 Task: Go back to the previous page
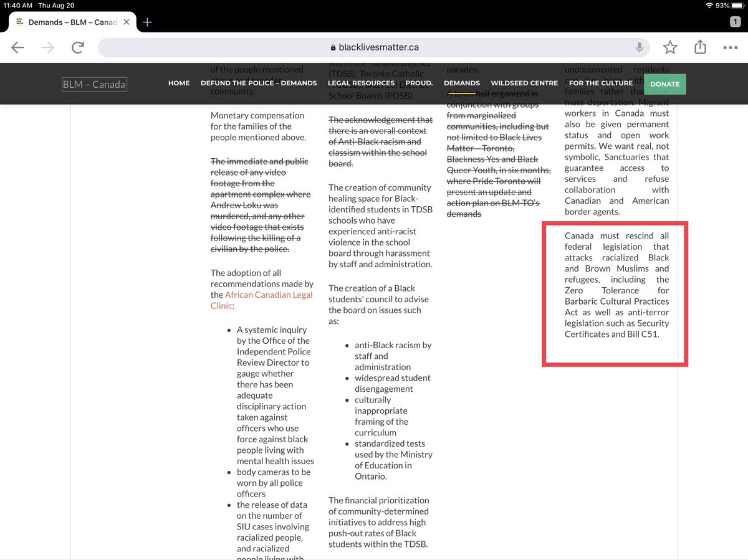click(x=18, y=47)
